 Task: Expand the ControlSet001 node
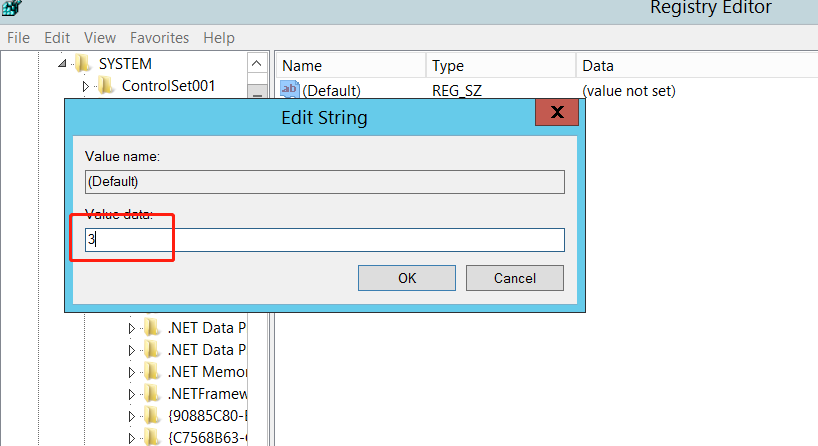(86, 86)
